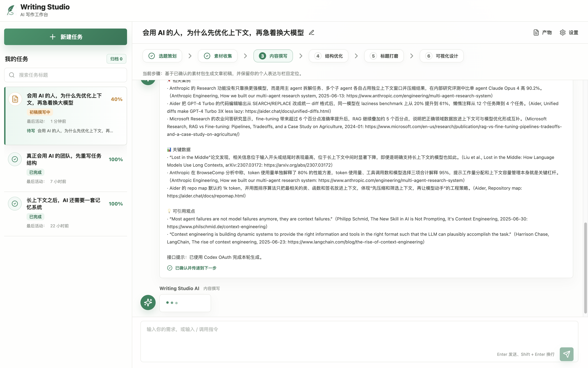Click the message input box 输入你的需求
This screenshot has width=588, height=368.
pos(359,341)
